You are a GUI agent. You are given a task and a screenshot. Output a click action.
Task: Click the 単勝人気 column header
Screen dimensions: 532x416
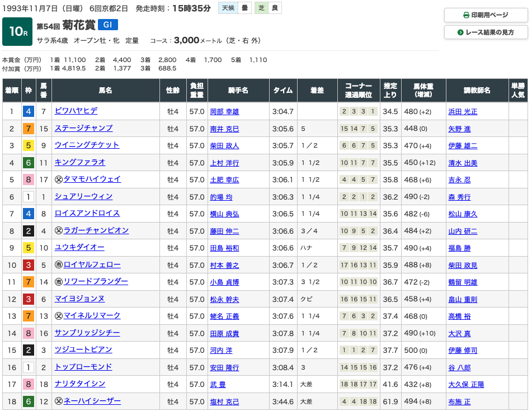(x=518, y=91)
